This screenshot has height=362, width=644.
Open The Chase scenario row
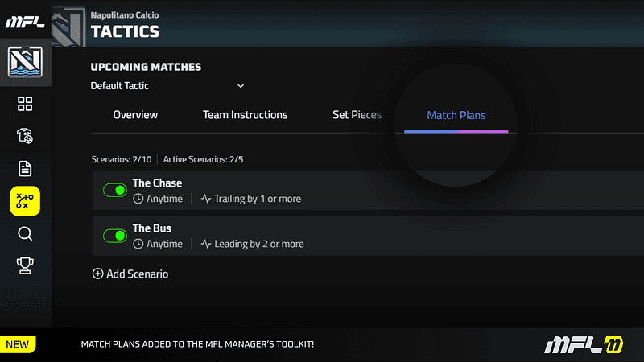tap(386, 190)
